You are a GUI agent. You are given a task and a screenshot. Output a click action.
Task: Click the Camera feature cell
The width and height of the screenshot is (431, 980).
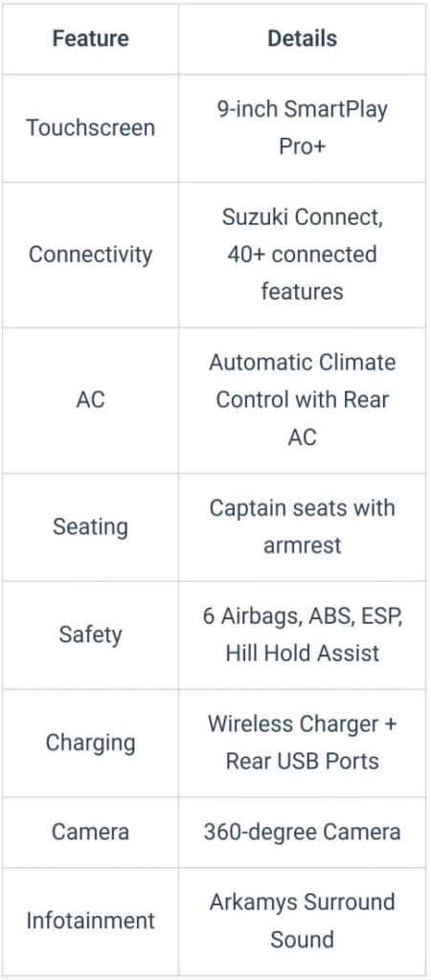tap(91, 833)
